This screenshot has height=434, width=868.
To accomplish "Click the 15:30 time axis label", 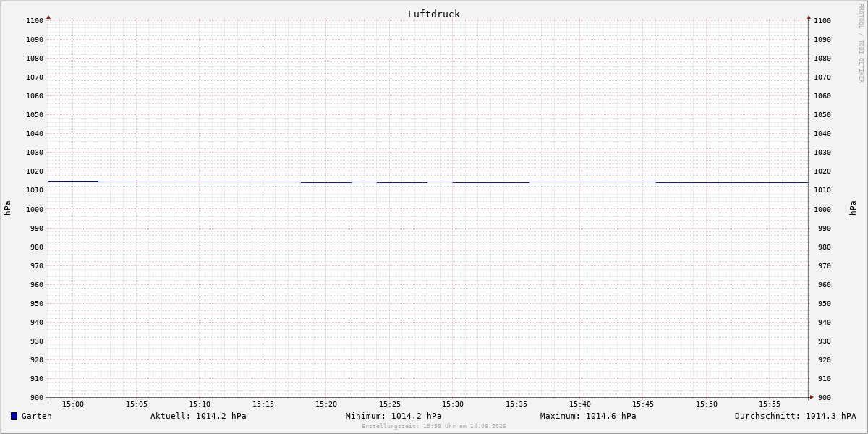I will [x=453, y=404].
